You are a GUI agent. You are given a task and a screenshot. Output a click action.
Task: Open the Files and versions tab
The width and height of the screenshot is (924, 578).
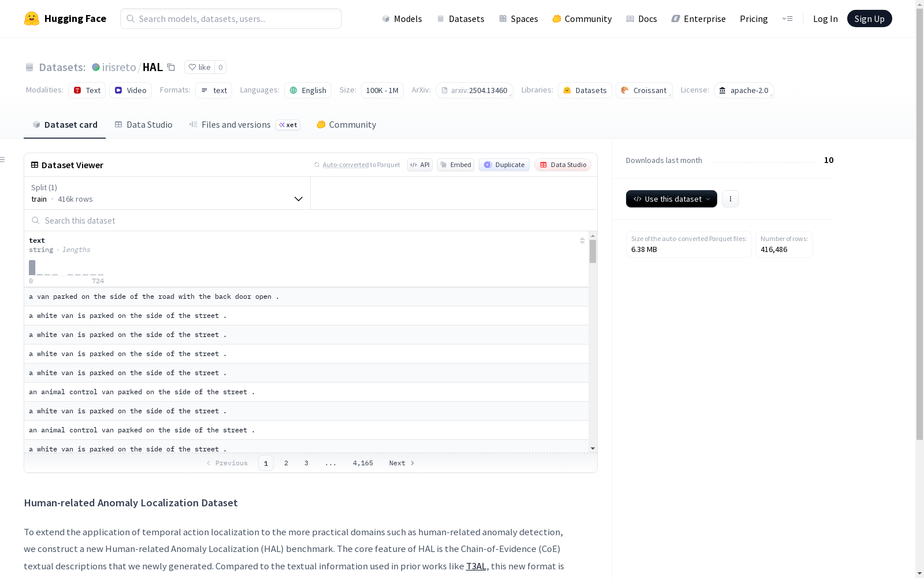244,125
